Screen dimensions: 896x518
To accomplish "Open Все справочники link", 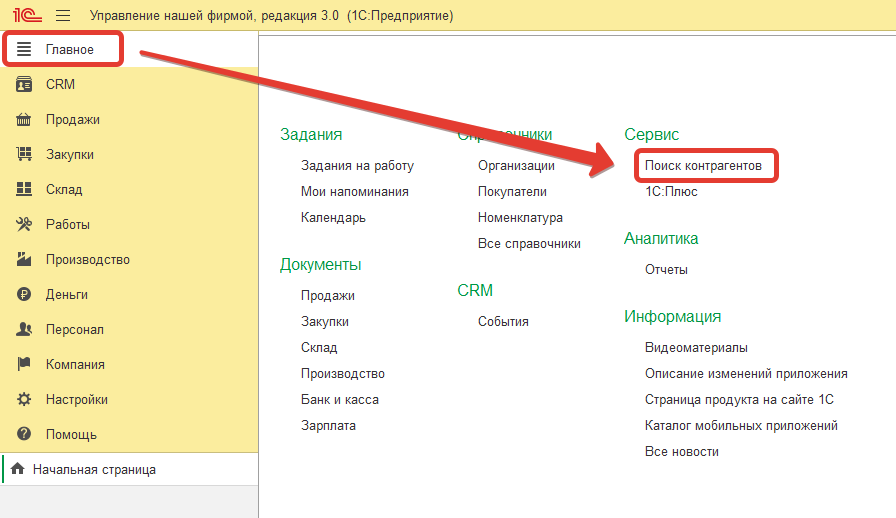I will pyautogui.click(x=529, y=244).
